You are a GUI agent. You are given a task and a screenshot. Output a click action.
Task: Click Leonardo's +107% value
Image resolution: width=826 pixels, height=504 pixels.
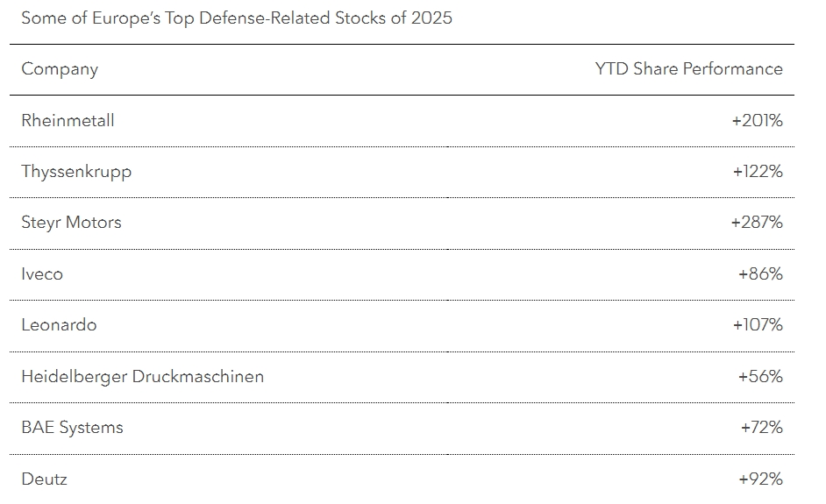click(x=758, y=324)
